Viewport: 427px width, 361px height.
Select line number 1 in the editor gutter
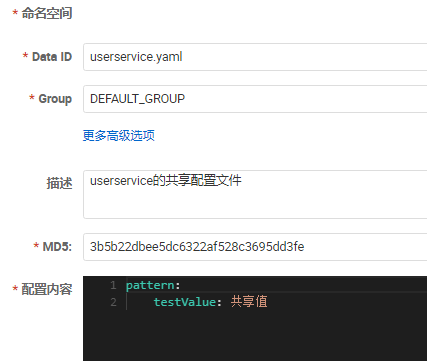113,285
